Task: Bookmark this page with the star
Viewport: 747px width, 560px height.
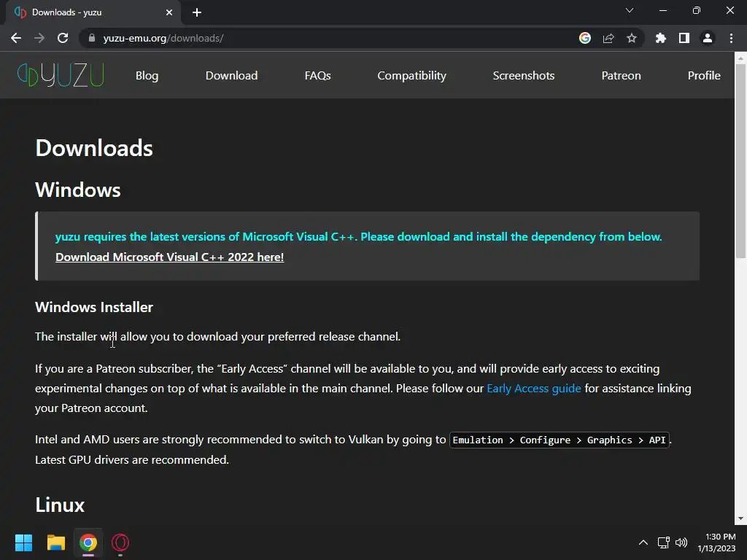Action: [632, 38]
